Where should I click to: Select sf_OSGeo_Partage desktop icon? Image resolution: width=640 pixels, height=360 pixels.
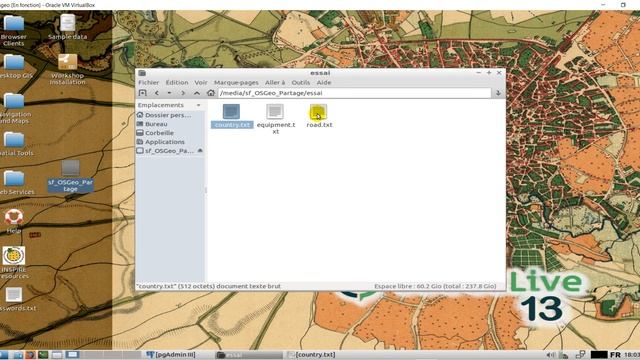(x=71, y=176)
